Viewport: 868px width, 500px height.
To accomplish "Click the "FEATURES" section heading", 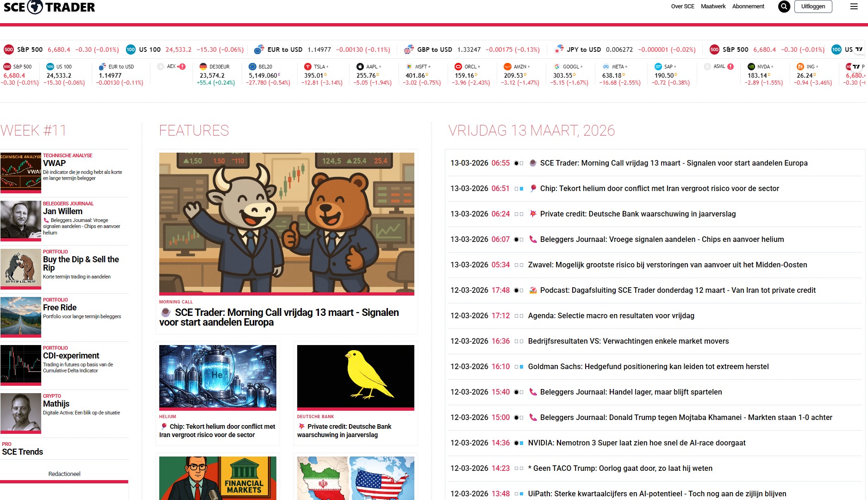I will point(194,130).
